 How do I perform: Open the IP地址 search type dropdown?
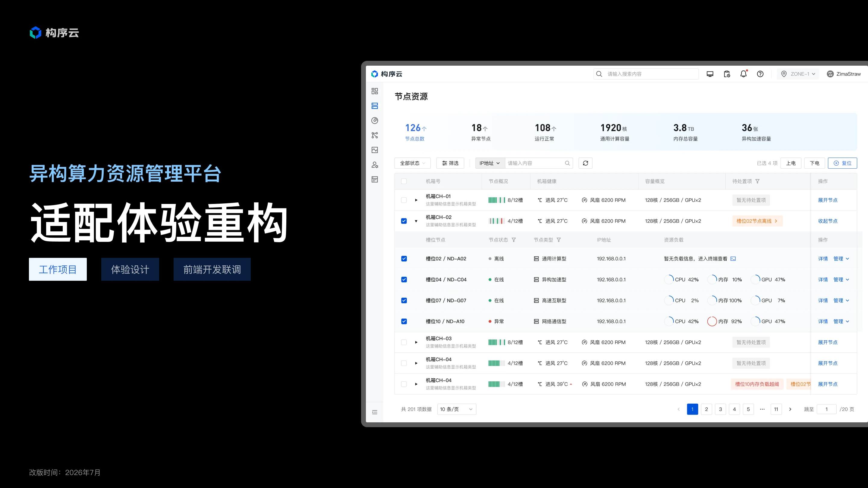tap(490, 163)
